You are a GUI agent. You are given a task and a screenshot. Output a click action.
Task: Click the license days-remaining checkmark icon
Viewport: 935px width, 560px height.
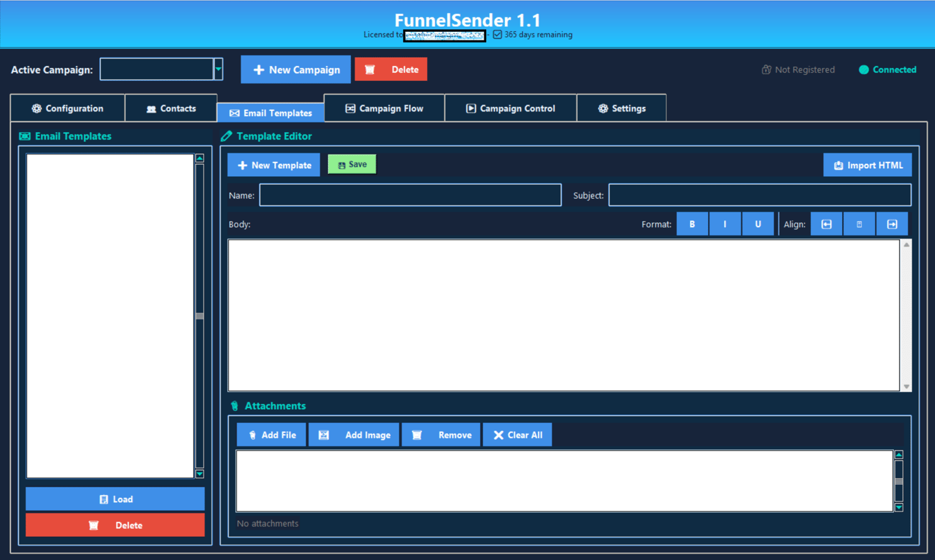[497, 35]
